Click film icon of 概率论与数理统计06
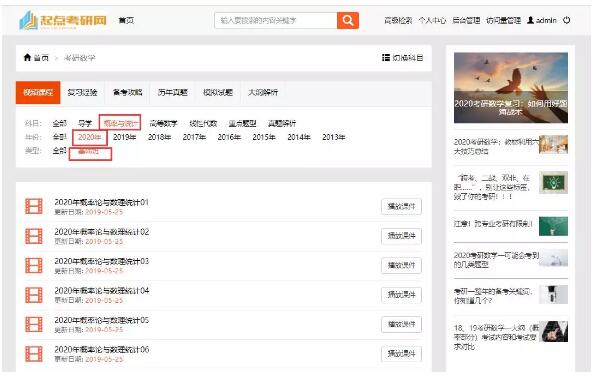 pos(34,354)
